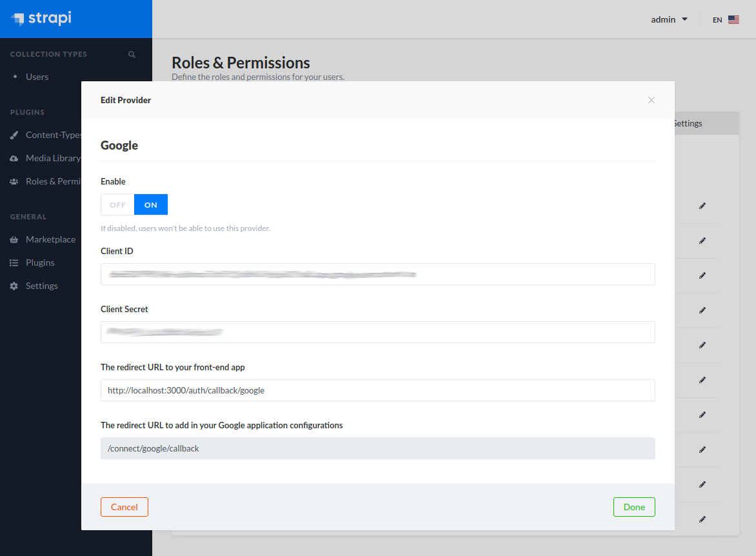The height and width of the screenshot is (556, 756).
Task: Cancel editing the Google provider
Action: coord(124,507)
